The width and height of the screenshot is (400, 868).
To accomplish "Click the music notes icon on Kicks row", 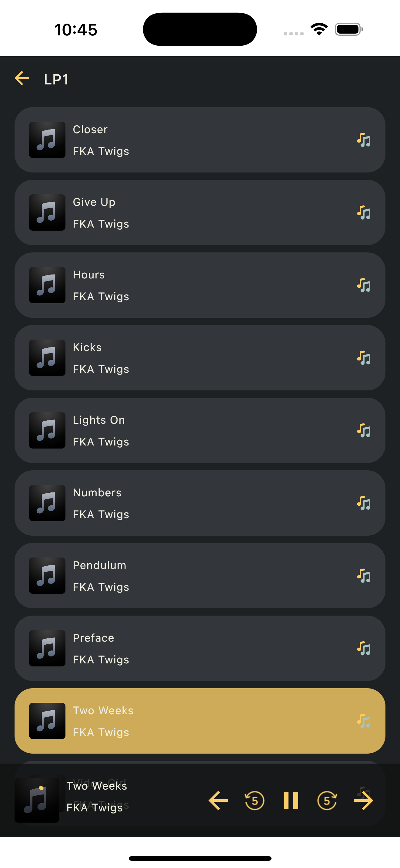I will [364, 358].
